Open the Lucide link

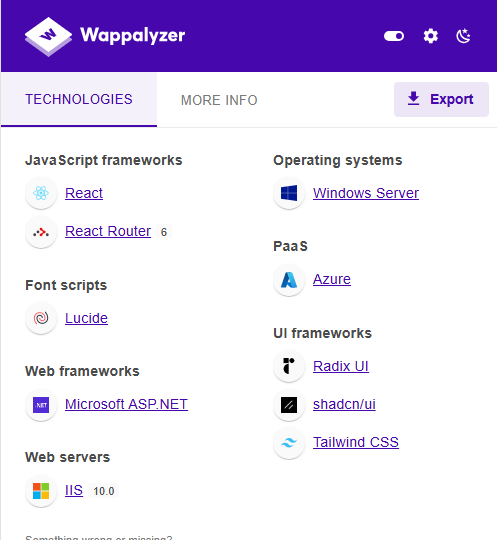point(86,318)
